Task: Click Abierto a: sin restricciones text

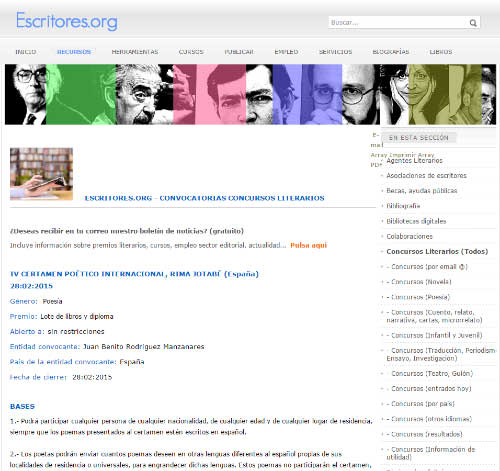Action: [x=57, y=332]
